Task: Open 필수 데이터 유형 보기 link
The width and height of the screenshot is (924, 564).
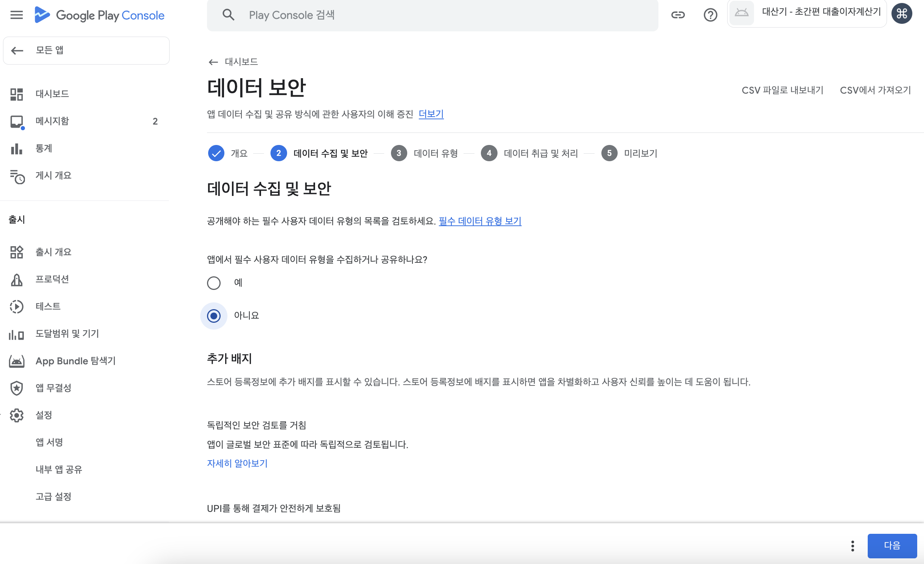Action: [480, 221]
